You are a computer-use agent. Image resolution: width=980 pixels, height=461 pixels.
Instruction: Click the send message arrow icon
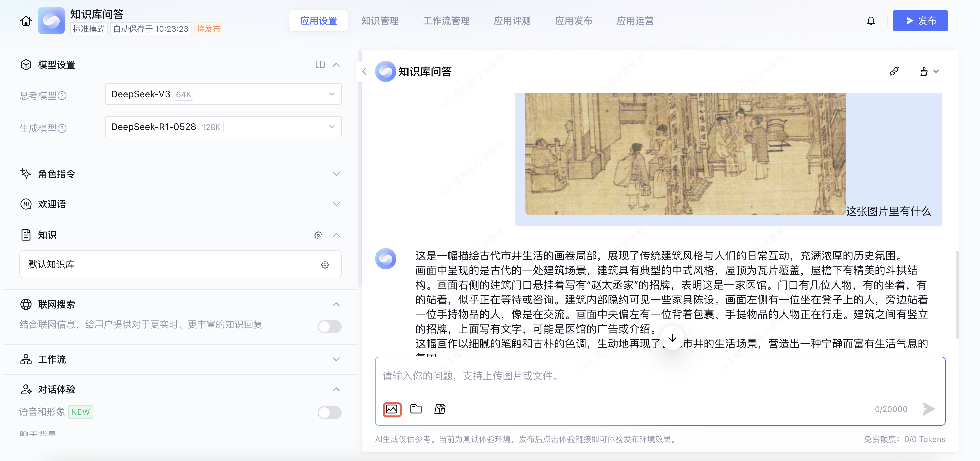(929, 409)
